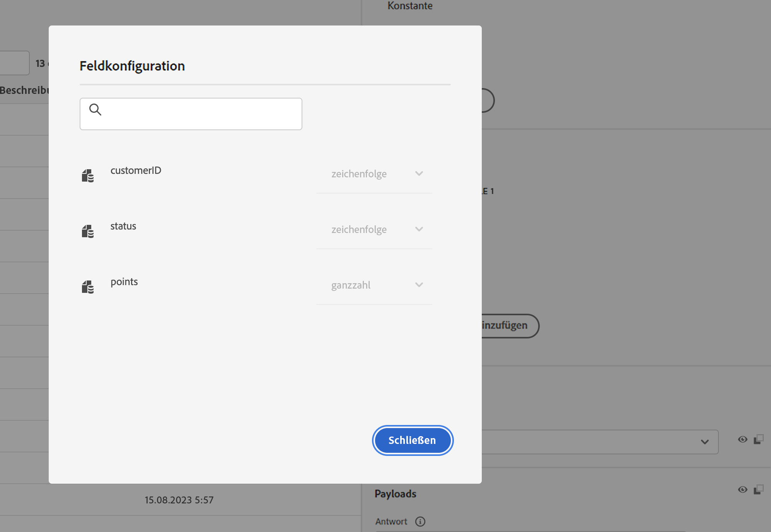Click the info icon beside Antwort
The height and width of the screenshot is (532, 771).
point(420,522)
